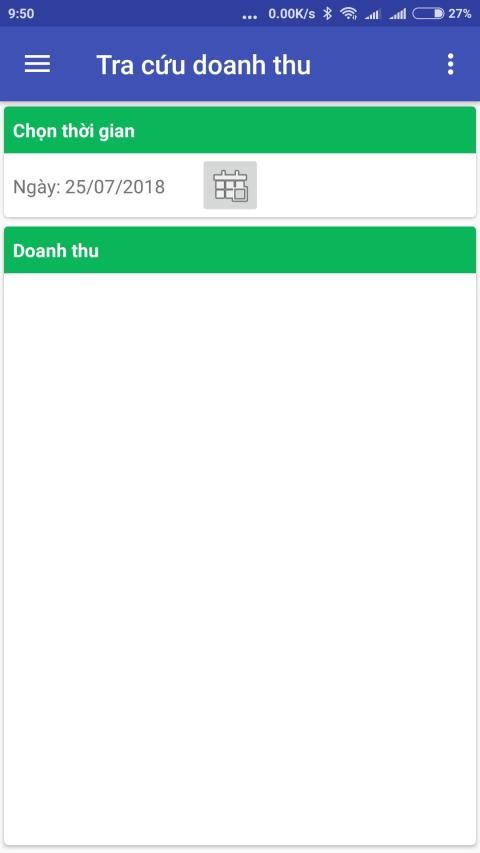Viewport: 480px width, 853px height.
Task: Tap the battery indicator icon
Action: [428, 14]
